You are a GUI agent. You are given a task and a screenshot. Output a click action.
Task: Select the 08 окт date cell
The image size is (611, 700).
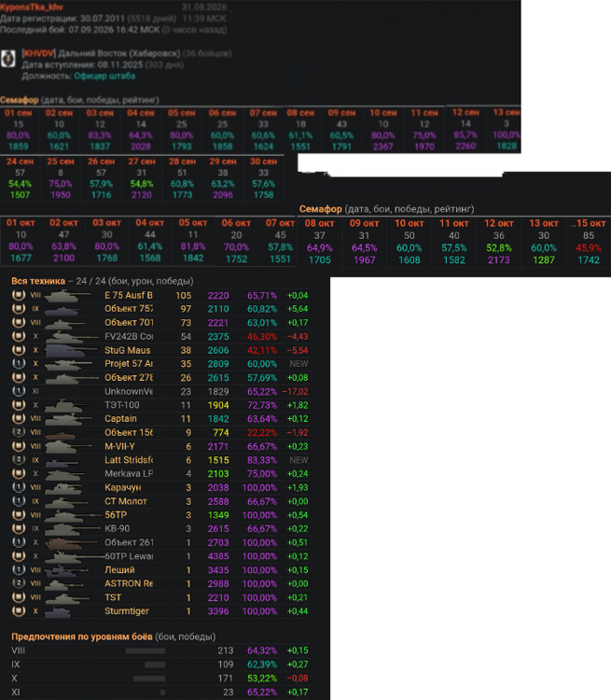(320, 223)
